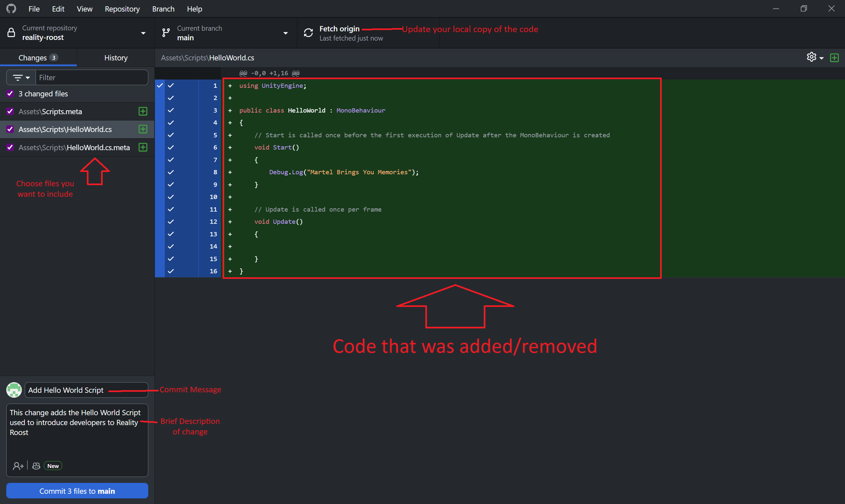The width and height of the screenshot is (845, 504).
Task: Open the Current branch main dropdown
Action: (225, 33)
